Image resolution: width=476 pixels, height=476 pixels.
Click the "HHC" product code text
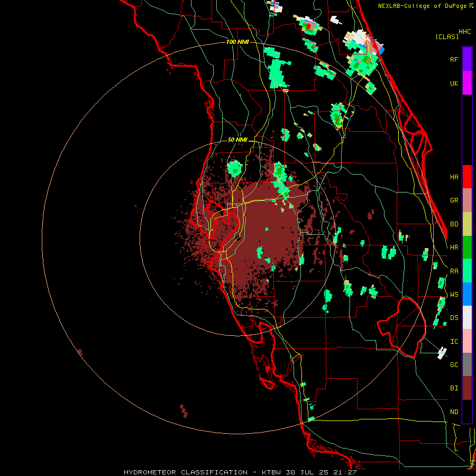465,32
